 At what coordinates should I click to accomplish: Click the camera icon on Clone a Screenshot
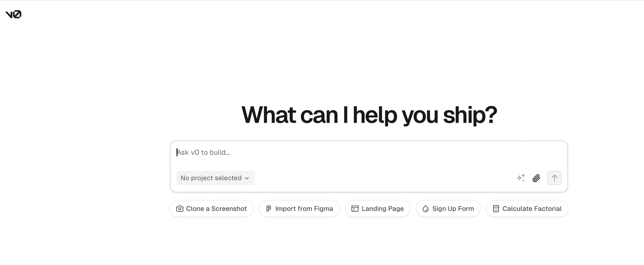pos(180,209)
